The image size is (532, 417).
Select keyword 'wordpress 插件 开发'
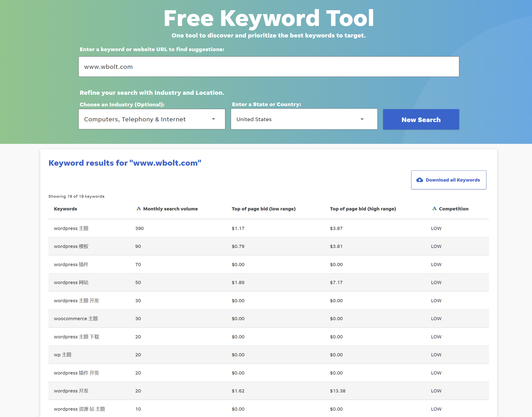click(x=76, y=373)
